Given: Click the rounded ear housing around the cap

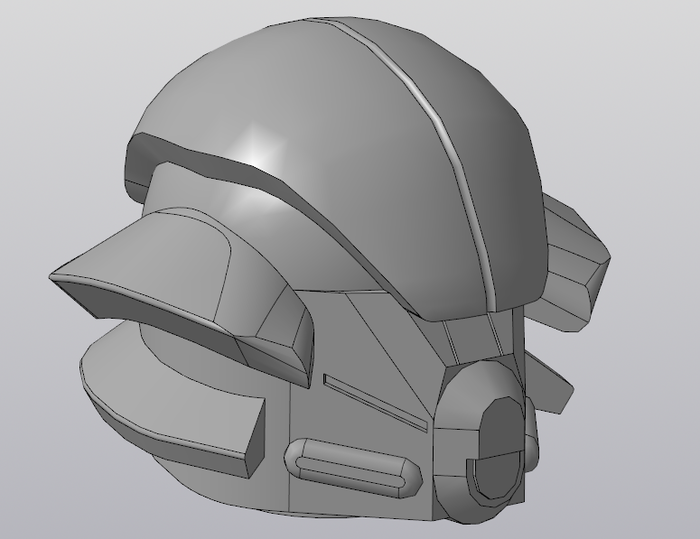Looking at the screenshot, I should [x=462, y=400].
